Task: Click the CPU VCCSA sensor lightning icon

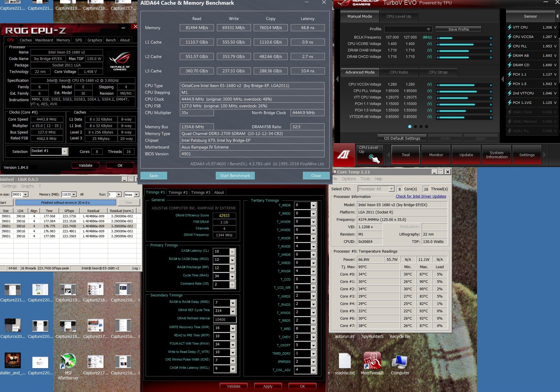Action: click(x=509, y=37)
